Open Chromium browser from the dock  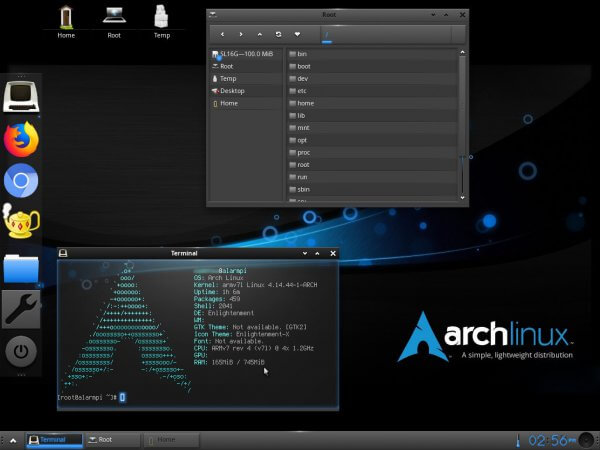pyautogui.click(x=21, y=181)
